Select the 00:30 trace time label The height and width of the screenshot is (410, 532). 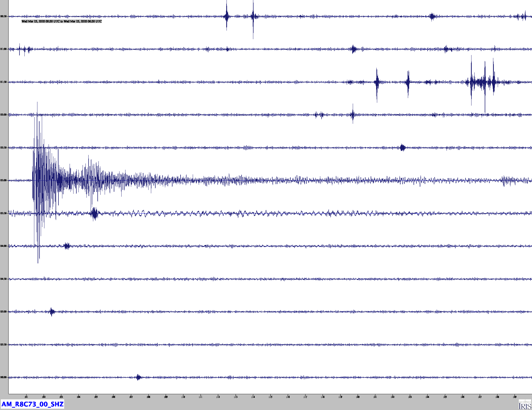click(x=3, y=16)
